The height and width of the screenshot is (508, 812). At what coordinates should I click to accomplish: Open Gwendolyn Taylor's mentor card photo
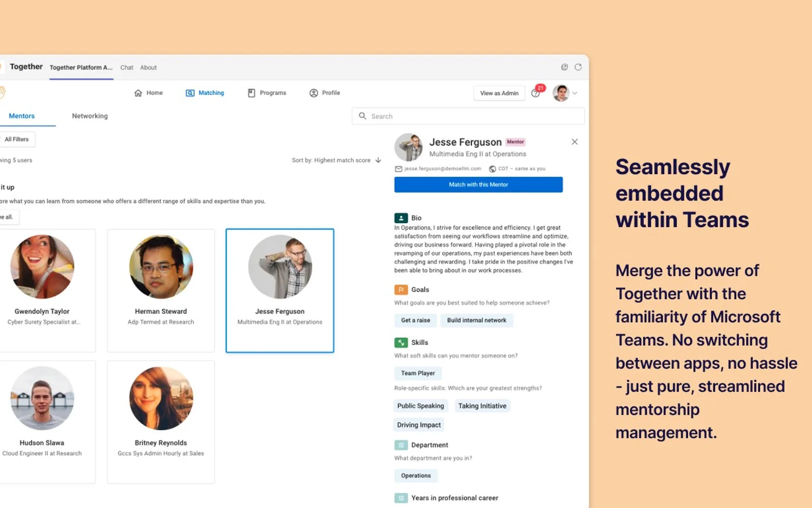42,267
